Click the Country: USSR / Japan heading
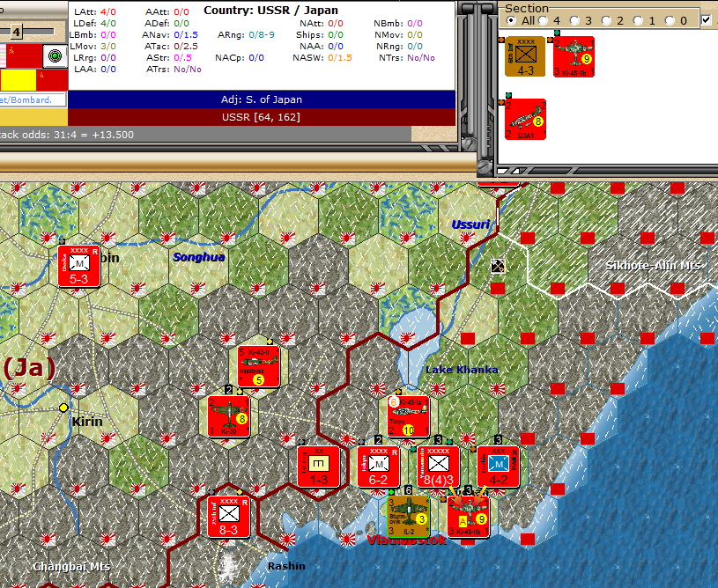The height and width of the screenshot is (588, 718). point(271,10)
